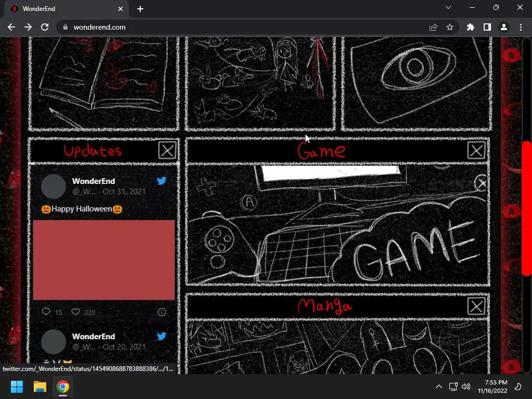Open the Chrome profile menu
The width and height of the screenshot is (532, 399).
coord(504,27)
